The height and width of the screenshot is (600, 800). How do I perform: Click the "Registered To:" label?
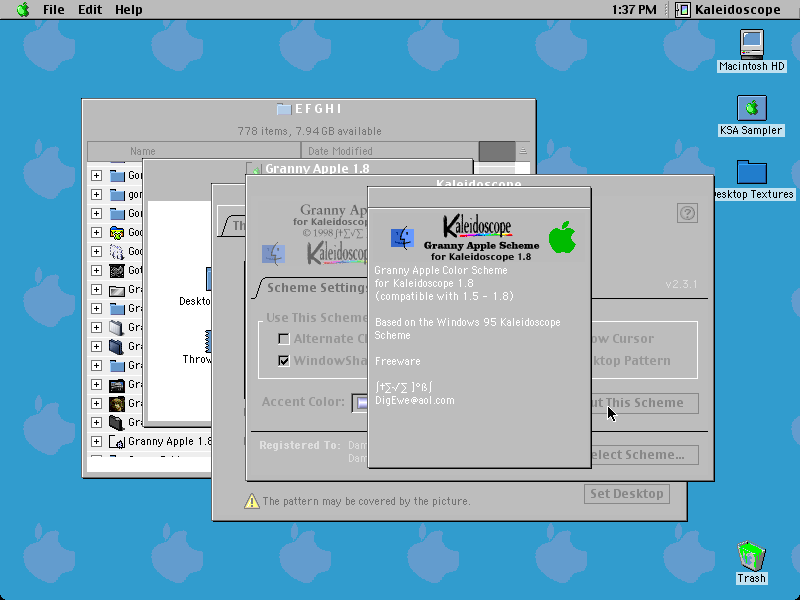299,445
